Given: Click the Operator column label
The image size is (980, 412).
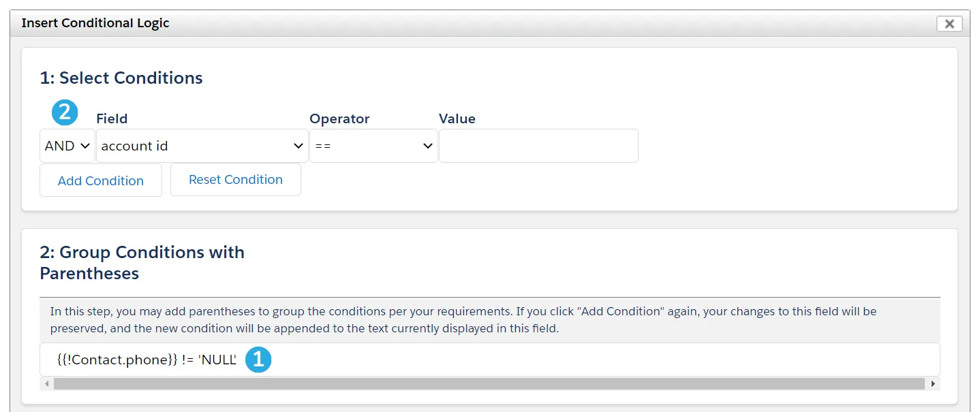Looking at the screenshot, I should click(x=339, y=118).
